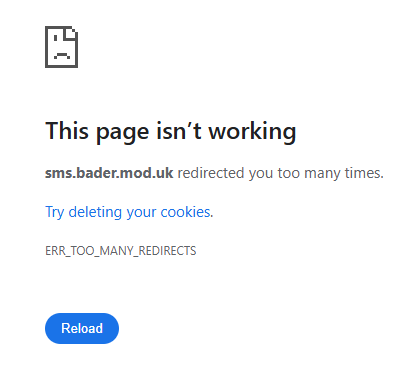Click the word "This" in the heading
Viewport: 418px width, 374px height.
tap(67, 131)
